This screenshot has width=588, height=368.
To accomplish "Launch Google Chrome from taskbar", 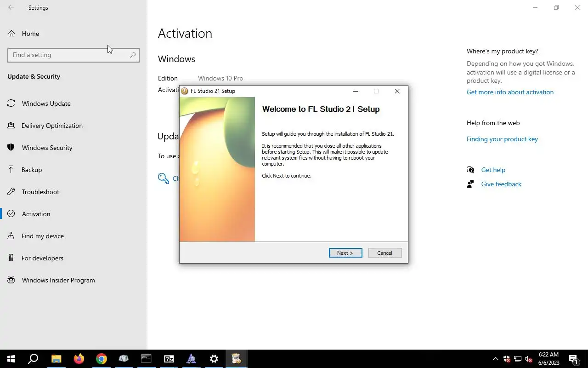I will [x=102, y=359].
